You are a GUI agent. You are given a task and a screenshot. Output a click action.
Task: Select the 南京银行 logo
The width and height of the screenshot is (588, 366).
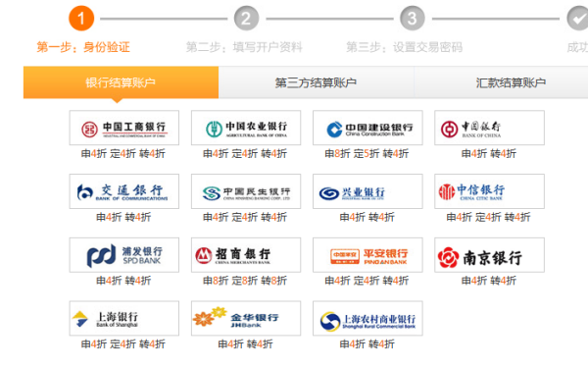coord(489,255)
